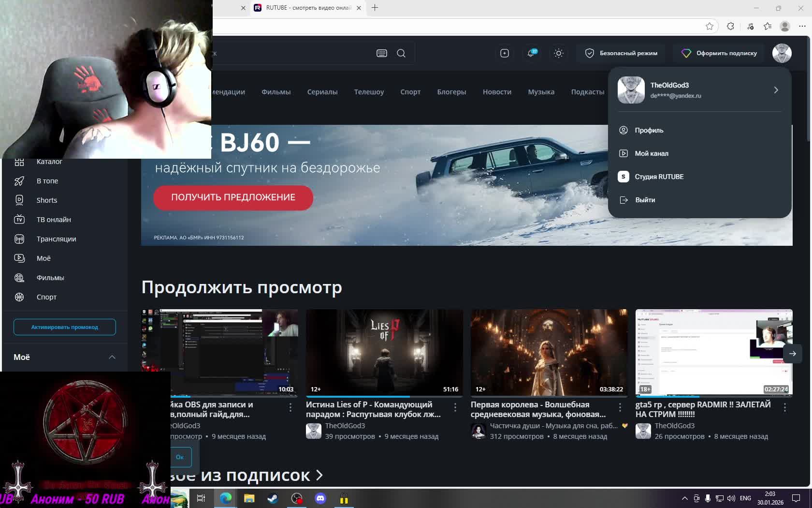The height and width of the screenshot is (508, 812).
Task: Toggle the light/dark theme sun icon
Action: pyautogui.click(x=559, y=53)
